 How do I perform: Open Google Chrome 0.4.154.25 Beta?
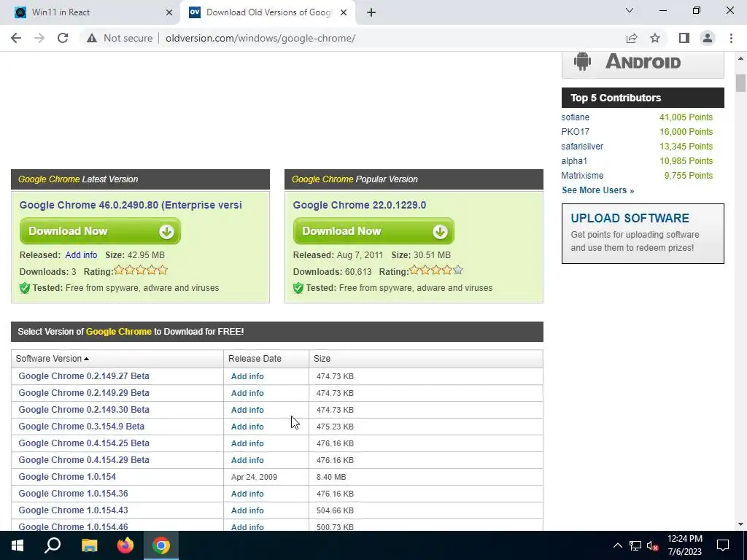pyautogui.click(x=84, y=443)
